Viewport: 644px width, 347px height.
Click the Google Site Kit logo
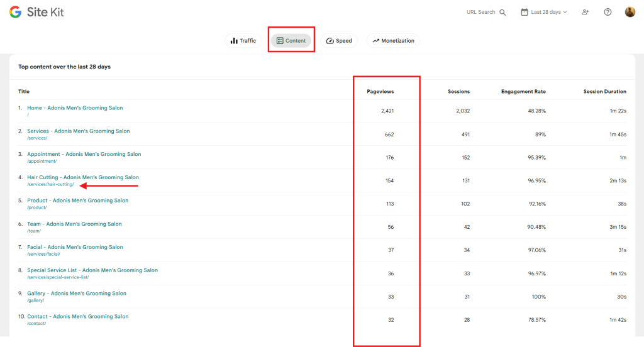tap(36, 12)
